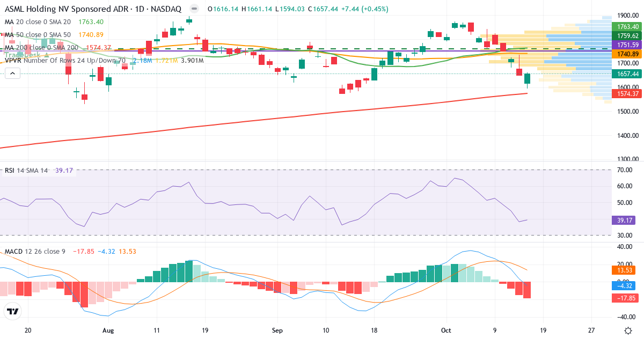Click the TradingView logo icon
The width and height of the screenshot is (644, 338).
click(12, 311)
